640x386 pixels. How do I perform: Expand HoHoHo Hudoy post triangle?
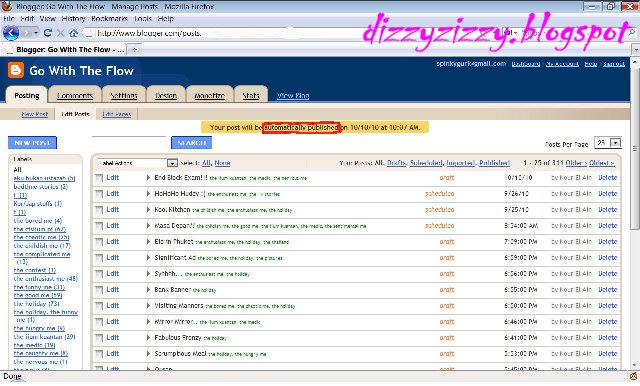(x=148, y=193)
